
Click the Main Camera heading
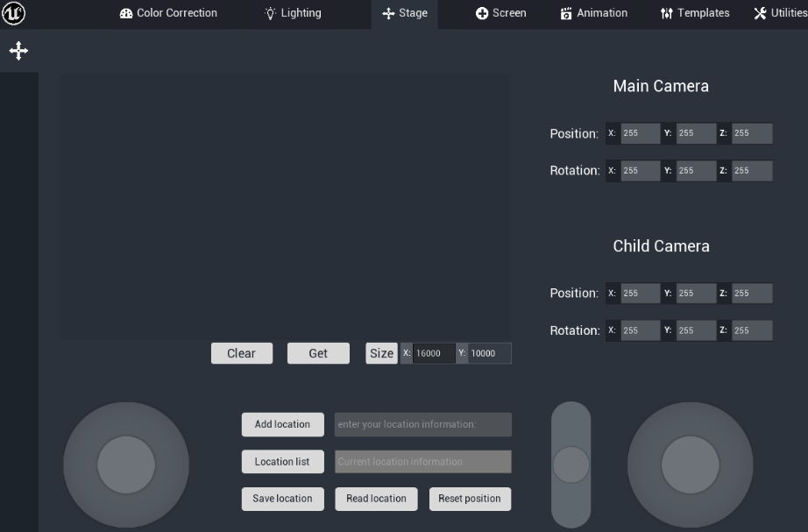coord(661,86)
